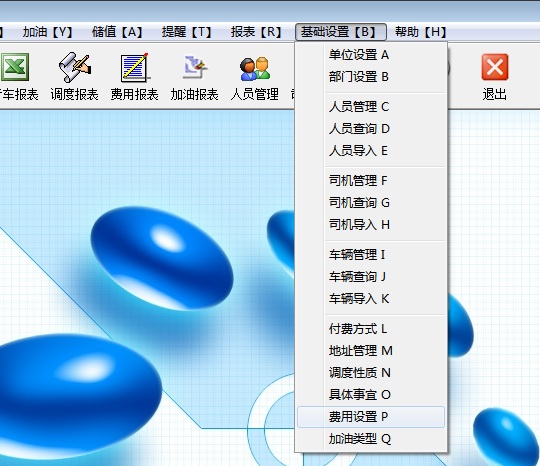Open the 储值【A】 menu
The image size is (540, 466).
coord(117,32)
